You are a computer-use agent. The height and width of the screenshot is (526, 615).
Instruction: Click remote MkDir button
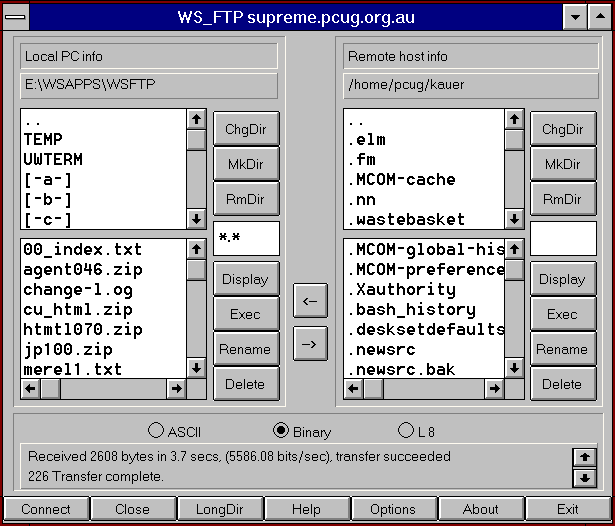point(563,164)
